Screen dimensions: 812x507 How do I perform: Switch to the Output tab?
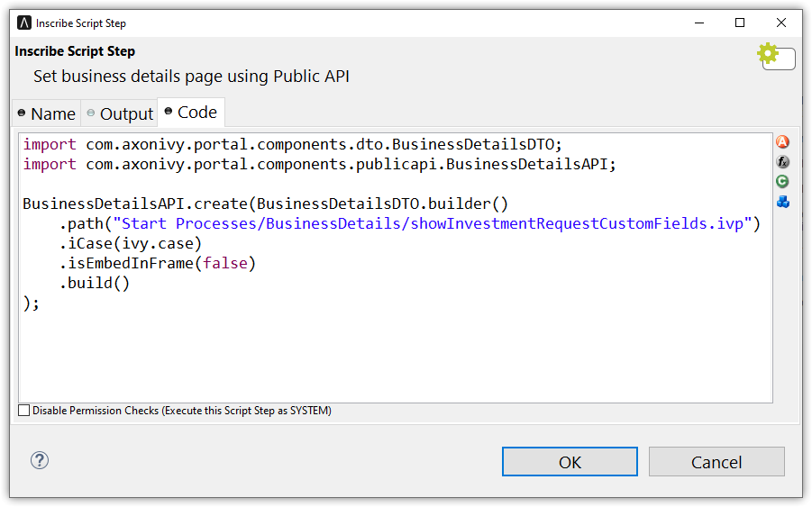120,113
